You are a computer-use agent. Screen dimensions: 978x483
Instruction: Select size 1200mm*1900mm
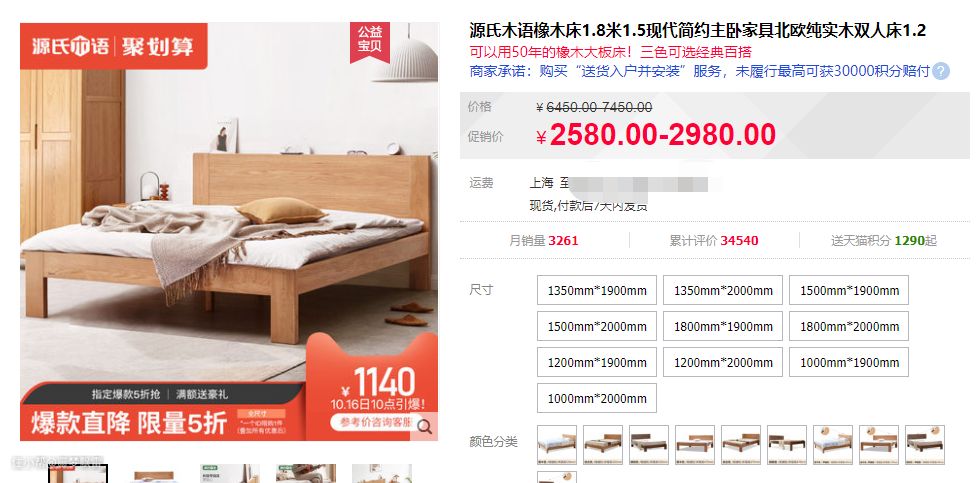[597, 363]
